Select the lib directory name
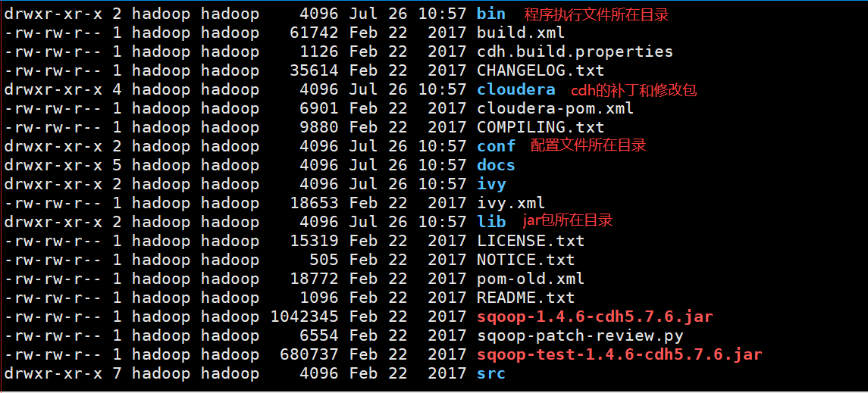This screenshot has width=868, height=393. pyautogui.click(x=491, y=221)
